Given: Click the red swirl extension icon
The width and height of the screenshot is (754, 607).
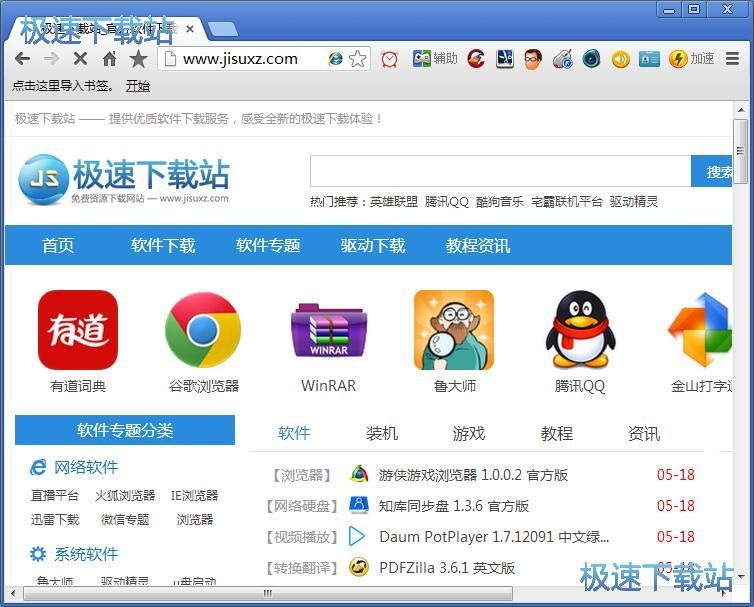Looking at the screenshot, I should (x=476, y=59).
